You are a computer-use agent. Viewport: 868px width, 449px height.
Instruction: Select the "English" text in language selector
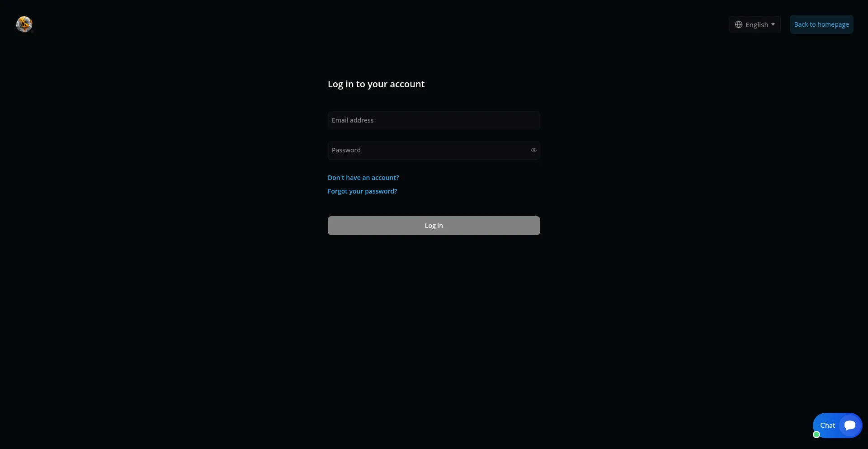[x=757, y=25]
